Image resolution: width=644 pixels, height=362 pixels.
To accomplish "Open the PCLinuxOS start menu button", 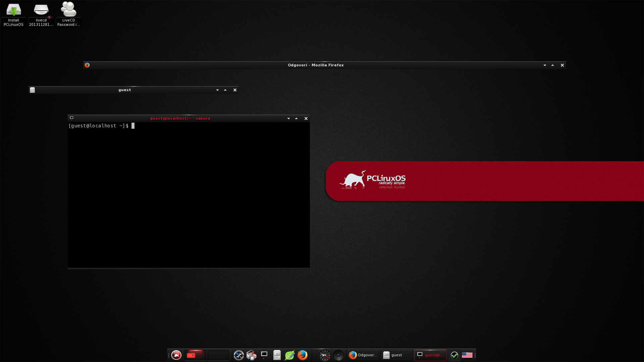I will click(176, 355).
